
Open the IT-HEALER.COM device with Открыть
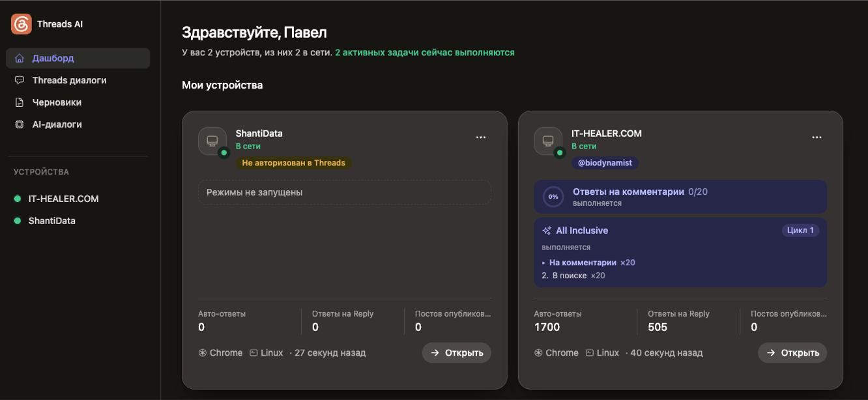coord(792,352)
